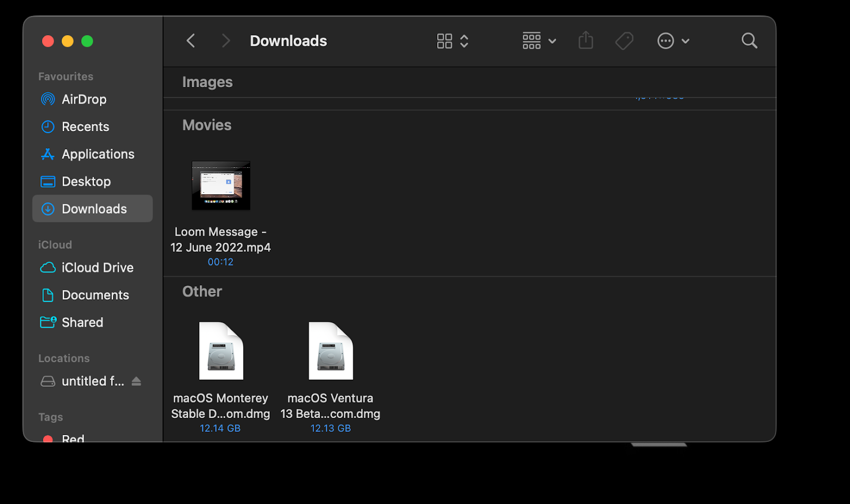850x504 pixels.
Task: Open Finder search with magnifier icon
Action: point(749,40)
